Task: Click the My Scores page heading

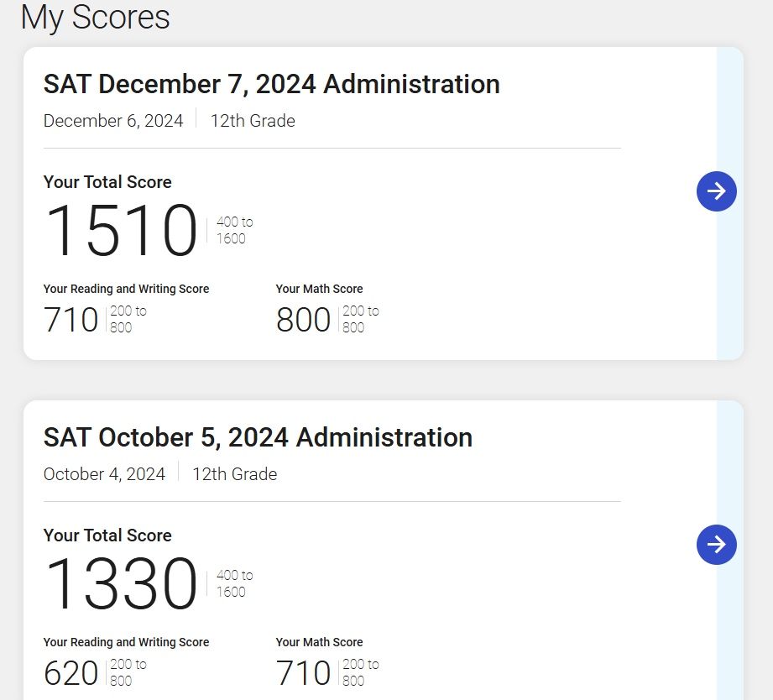Action: click(x=96, y=18)
